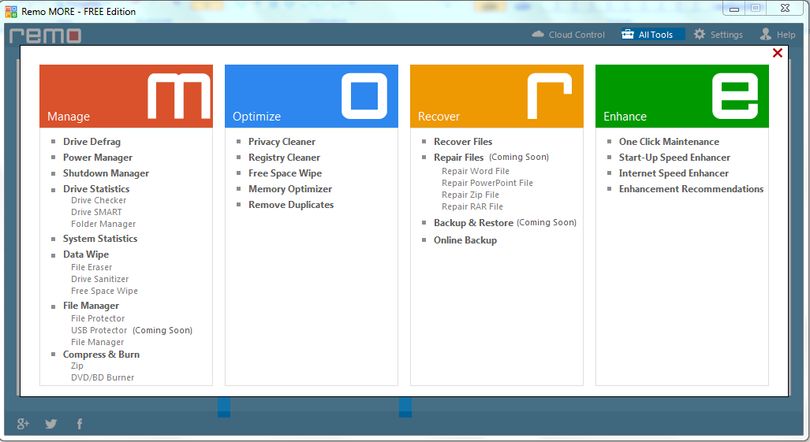Open Drive SMART under Drive Statistics
810x442 pixels.
click(x=97, y=212)
